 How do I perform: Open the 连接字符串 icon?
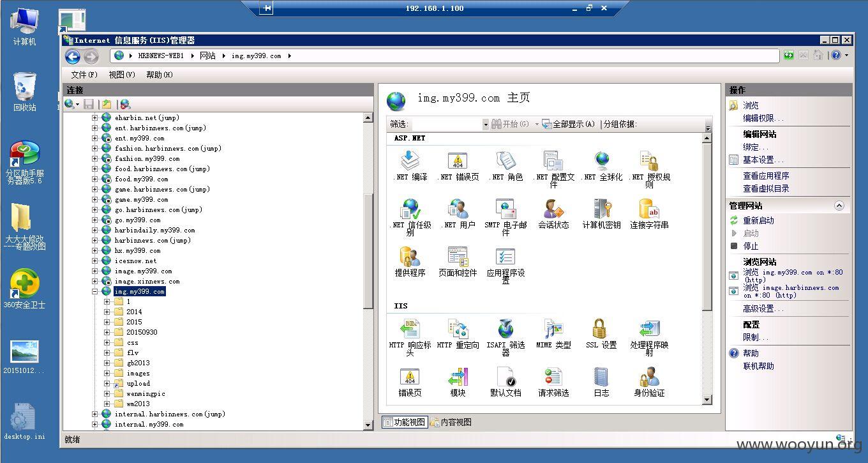[x=649, y=214]
